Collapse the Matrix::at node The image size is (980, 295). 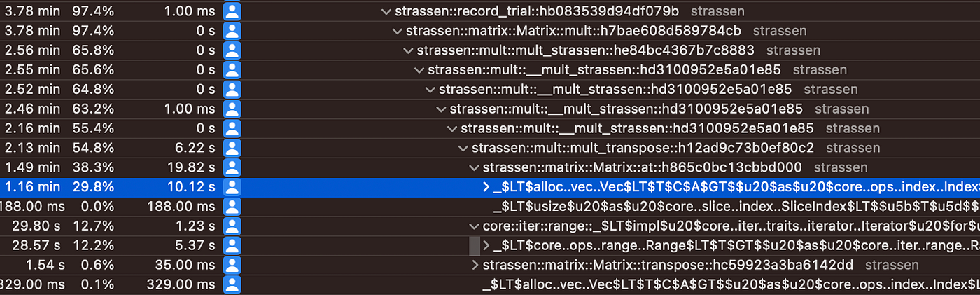pyautogui.click(x=474, y=167)
